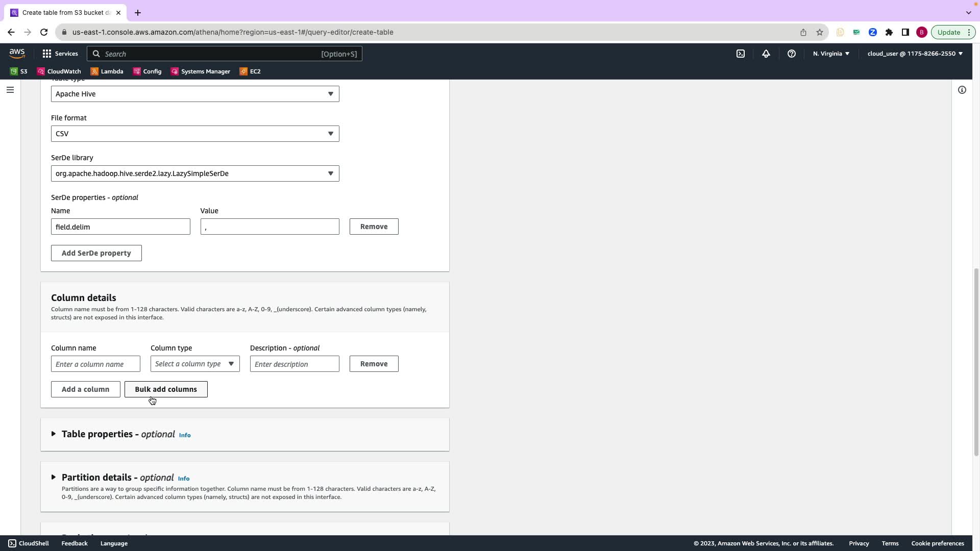
Task: Open the S3 bookmark shortcut
Action: point(19,71)
